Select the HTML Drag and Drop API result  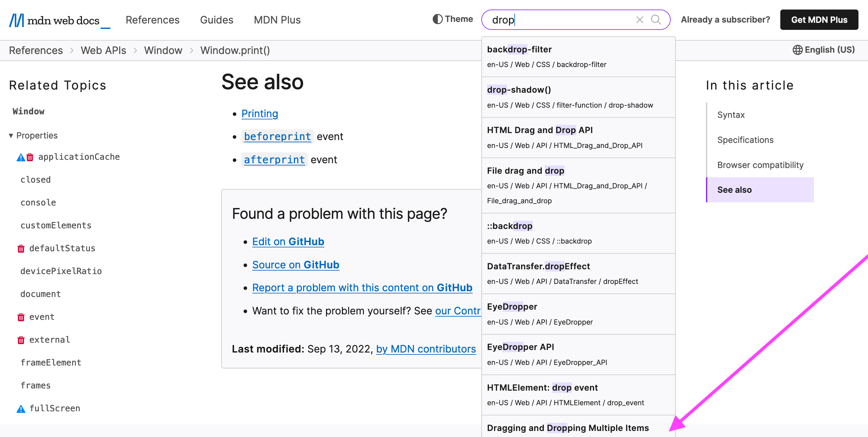(577, 137)
